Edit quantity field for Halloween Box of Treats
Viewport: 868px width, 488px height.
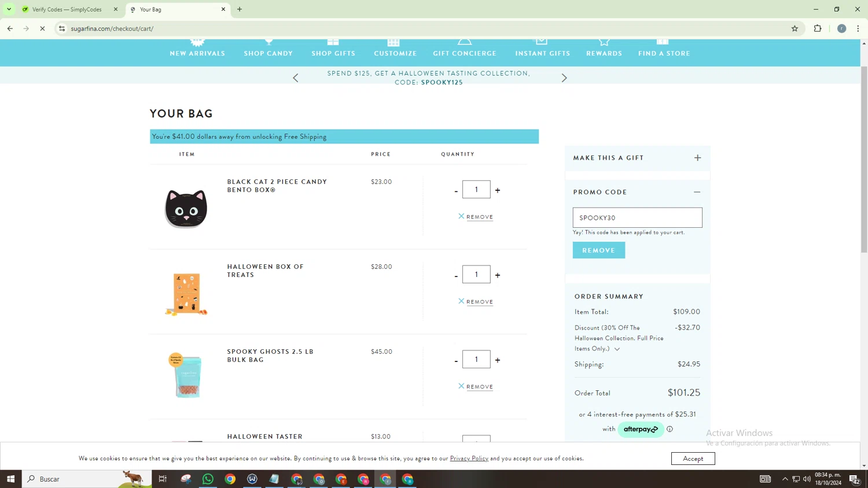point(476,275)
